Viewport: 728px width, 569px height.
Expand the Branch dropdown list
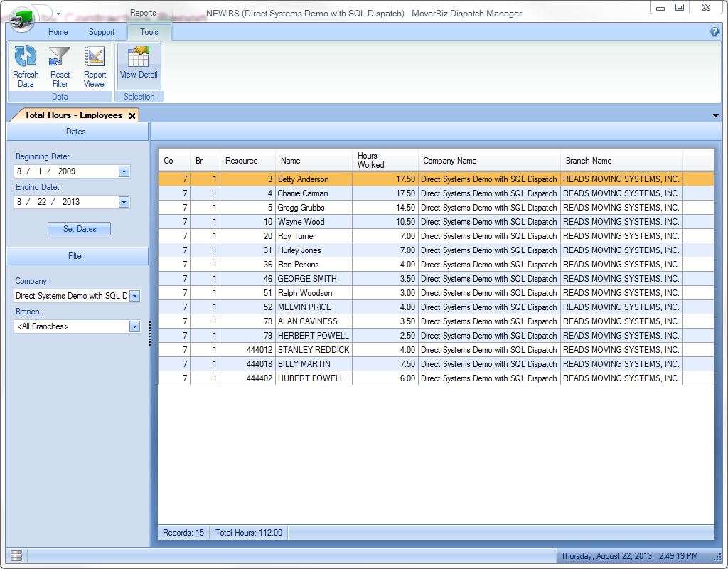134,326
